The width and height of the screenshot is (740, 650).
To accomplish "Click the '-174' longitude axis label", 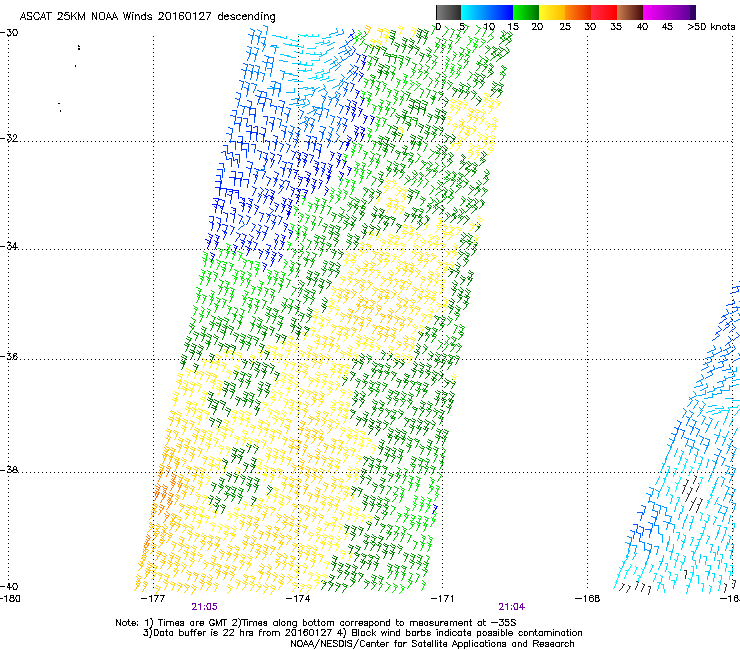I will 298,599.
